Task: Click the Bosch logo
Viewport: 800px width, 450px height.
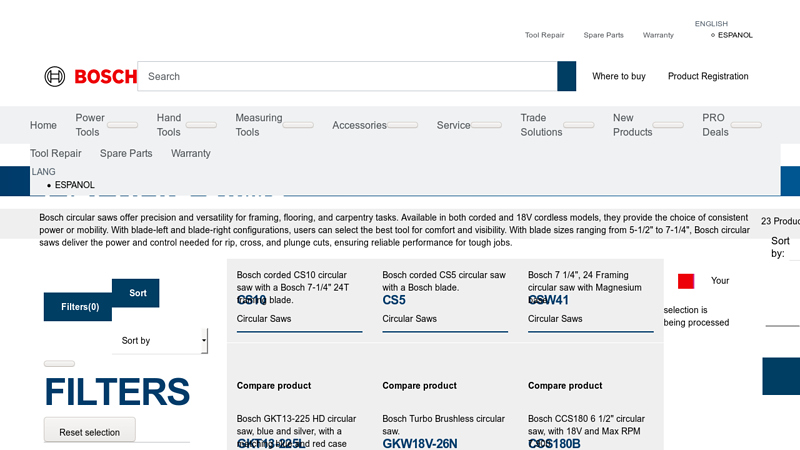Action: (x=85, y=76)
